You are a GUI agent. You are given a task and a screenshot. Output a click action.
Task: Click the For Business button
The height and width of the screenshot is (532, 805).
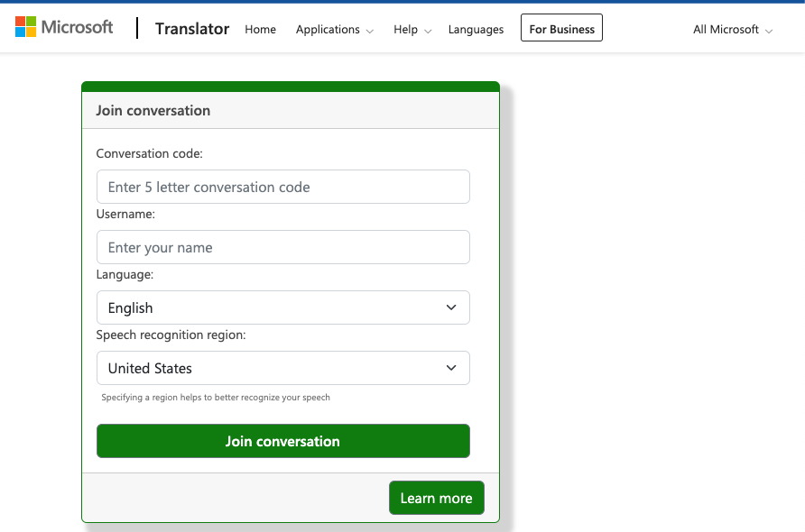coord(561,28)
